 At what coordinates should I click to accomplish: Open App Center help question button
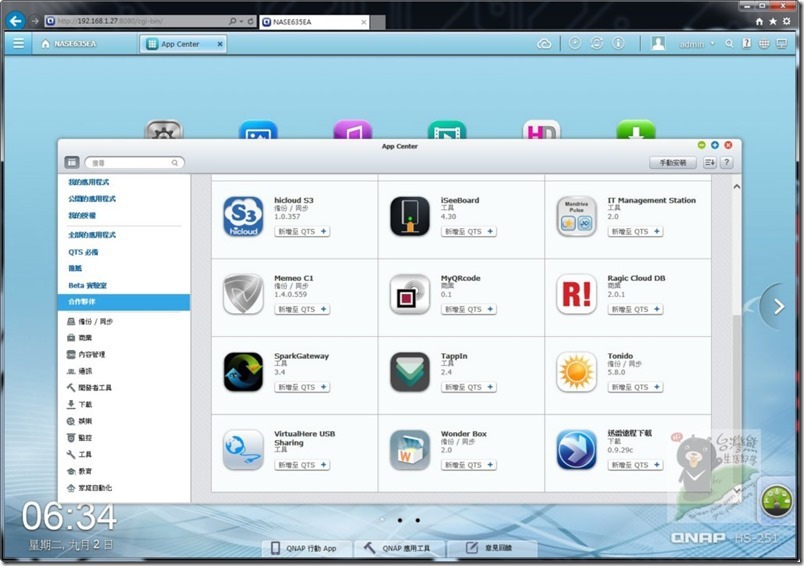[726, 163]
